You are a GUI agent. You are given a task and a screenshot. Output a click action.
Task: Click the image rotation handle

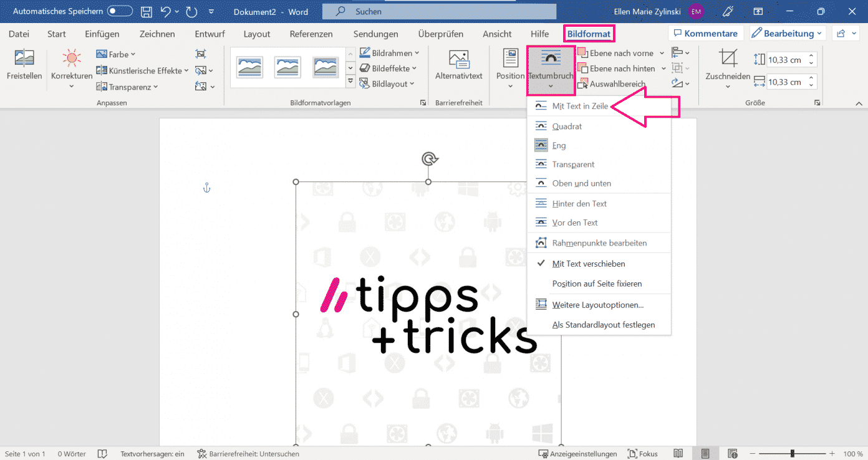click(x=428, y=159)
